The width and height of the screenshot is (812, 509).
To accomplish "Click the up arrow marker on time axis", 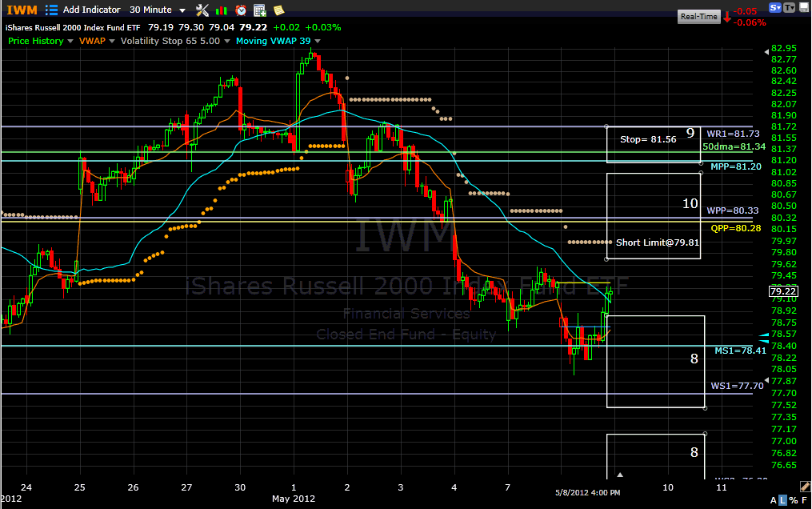I will click(620, 475).
